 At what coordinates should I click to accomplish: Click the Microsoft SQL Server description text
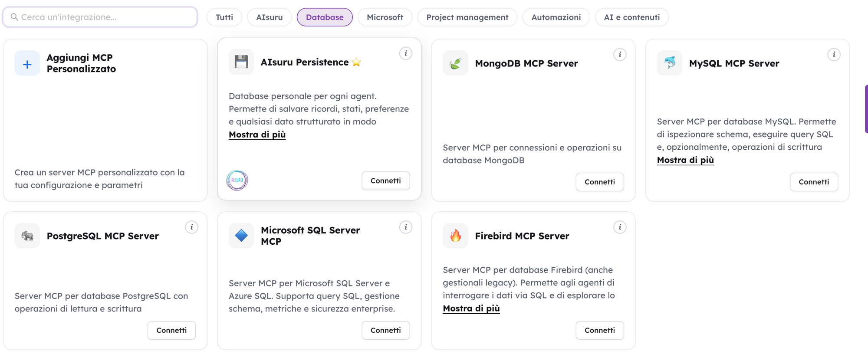pos(314,296)
